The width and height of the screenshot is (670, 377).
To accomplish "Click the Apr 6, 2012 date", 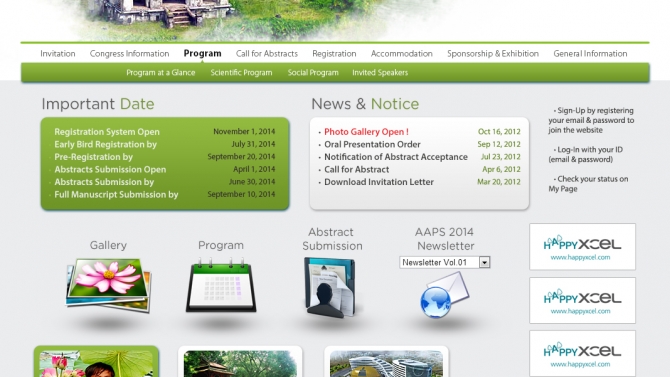I will point(501,169).
